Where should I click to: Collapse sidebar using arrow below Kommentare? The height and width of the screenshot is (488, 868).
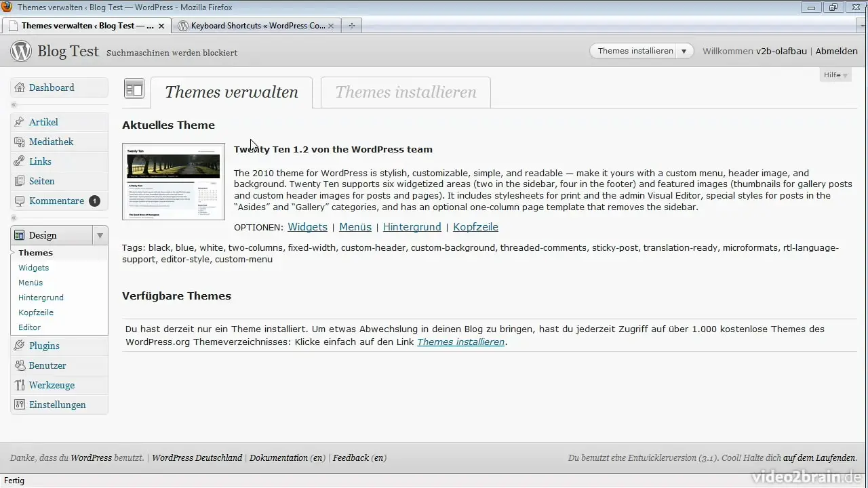pos(14,218)
